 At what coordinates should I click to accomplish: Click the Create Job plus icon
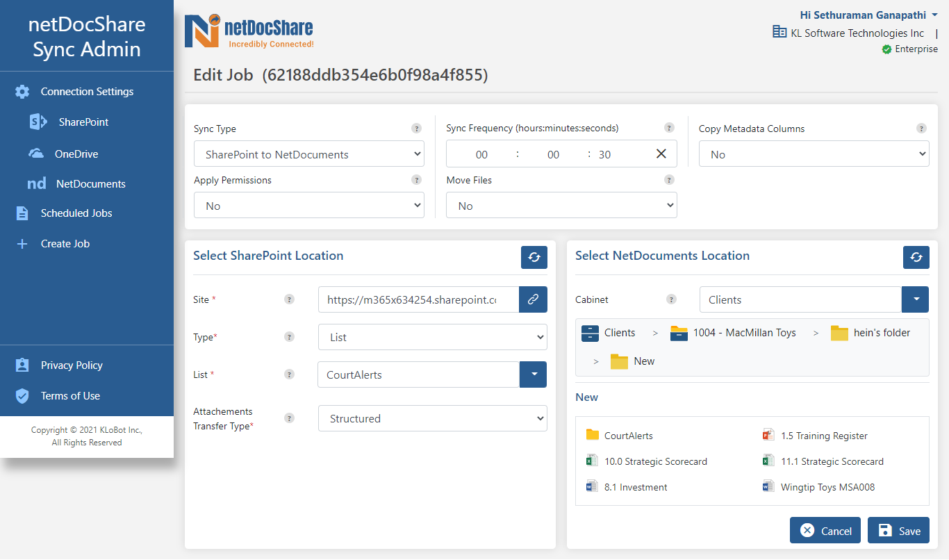tap(22, 244)
